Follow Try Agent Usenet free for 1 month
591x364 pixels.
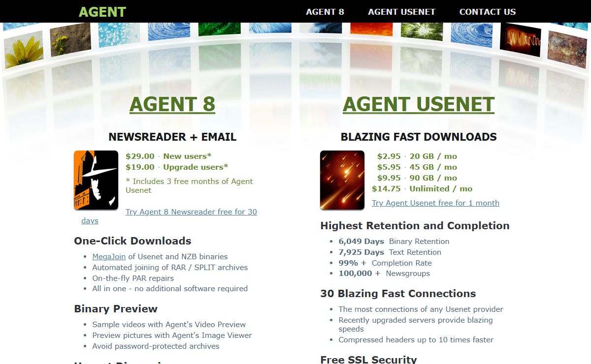[435, 203]
